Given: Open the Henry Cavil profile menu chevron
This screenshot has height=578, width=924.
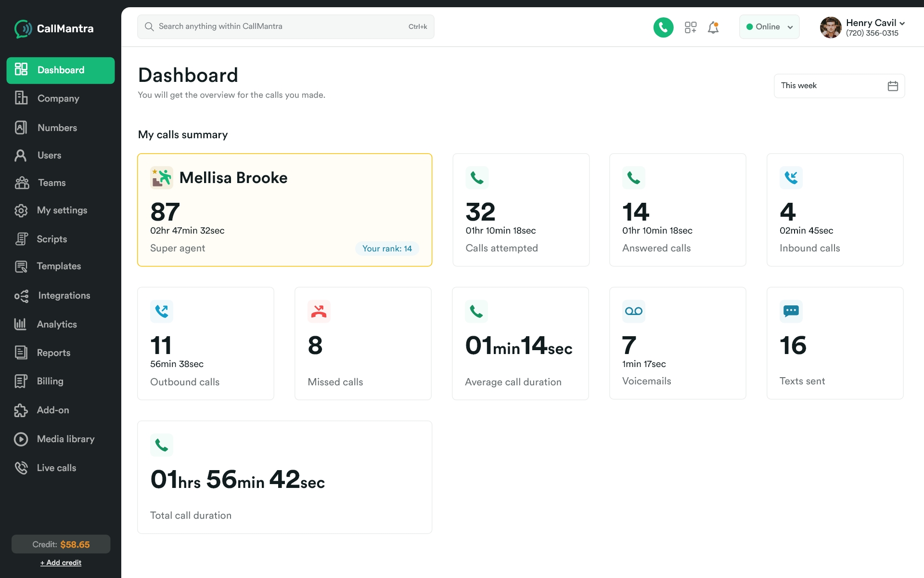Looking at the screenshot, I should click(x=902, y=23).
